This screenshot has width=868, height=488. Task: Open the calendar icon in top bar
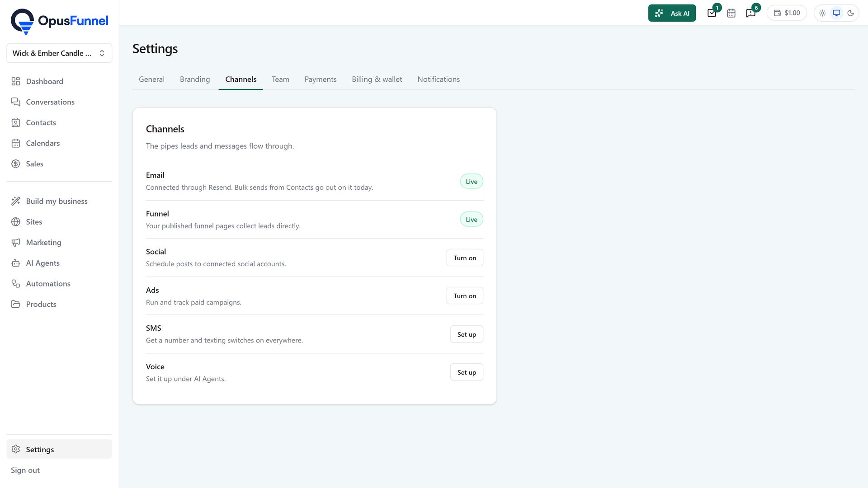pos(731,13)
